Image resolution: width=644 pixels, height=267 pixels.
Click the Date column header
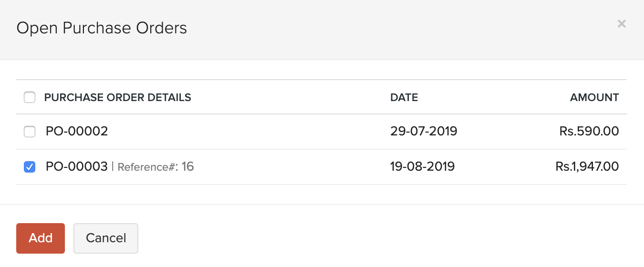(404, 98)
